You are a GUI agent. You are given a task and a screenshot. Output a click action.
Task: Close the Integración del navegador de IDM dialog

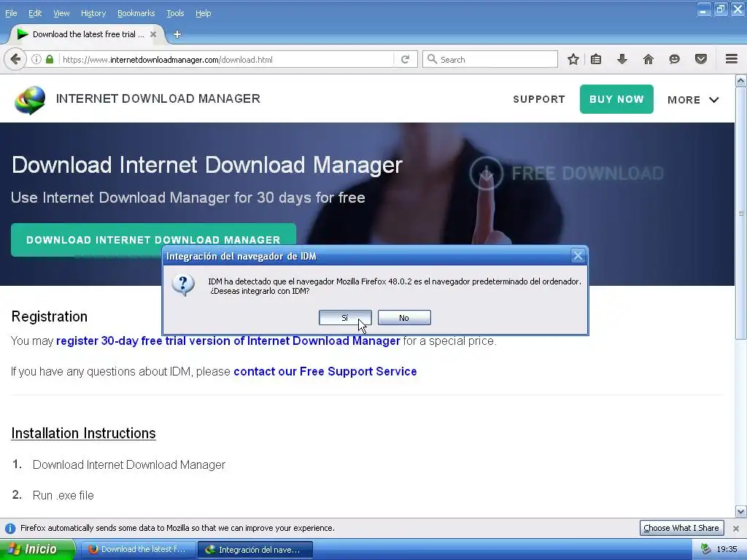pos(578,256)
